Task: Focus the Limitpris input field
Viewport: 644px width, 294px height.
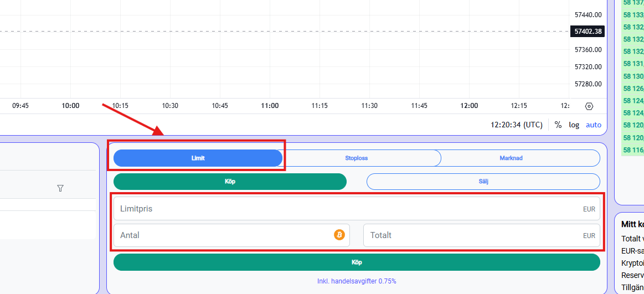Action: tap(357, 209)
